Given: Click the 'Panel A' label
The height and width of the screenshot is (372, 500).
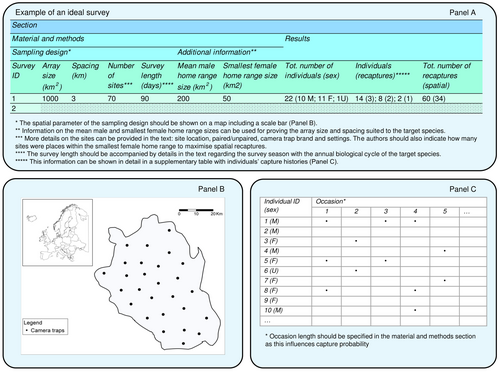Looking at the screenshot, I should point(463,13).
